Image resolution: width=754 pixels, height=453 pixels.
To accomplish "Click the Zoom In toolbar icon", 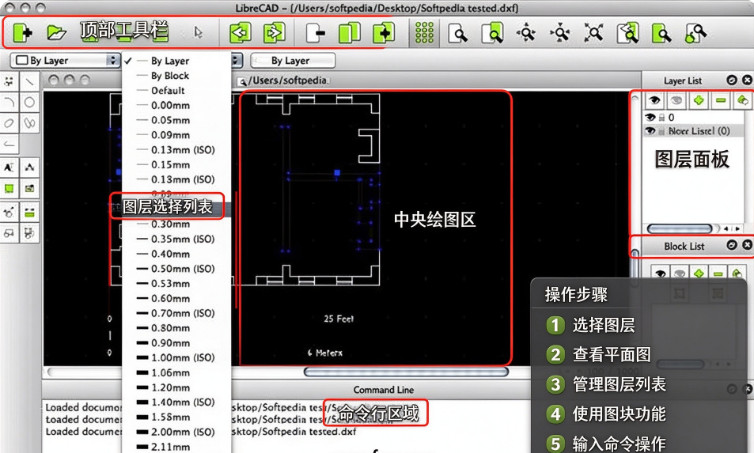I will click(x=526, y=33).
